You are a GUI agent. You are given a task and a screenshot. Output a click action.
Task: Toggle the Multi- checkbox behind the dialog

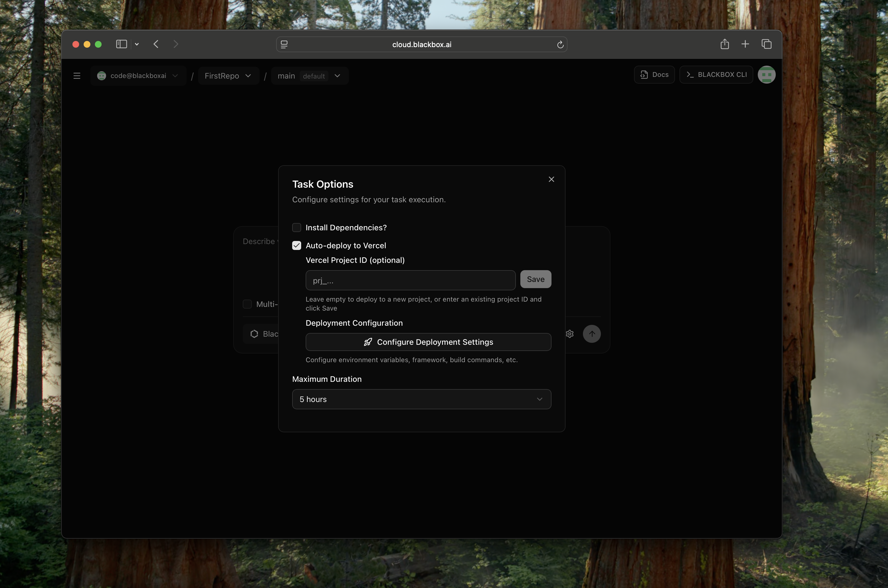(247, 304)
